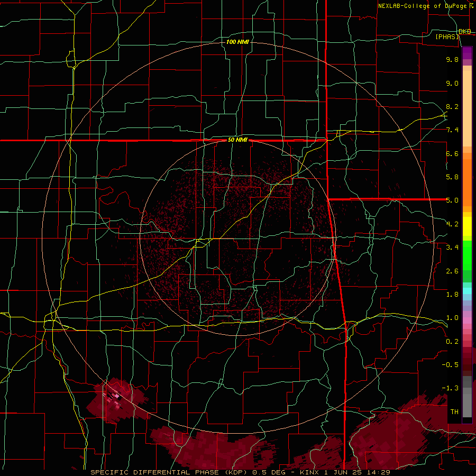Select the green band on color scale
The width and height of the screenshot is (476, 476).
[467, 255]
